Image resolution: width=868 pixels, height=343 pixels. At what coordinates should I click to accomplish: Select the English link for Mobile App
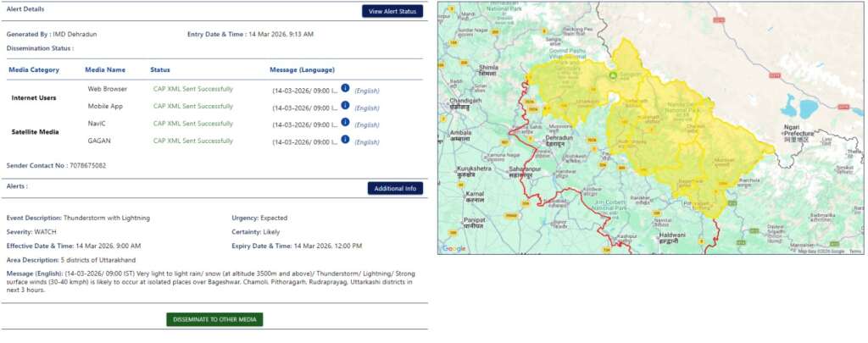tap(366, 108)
